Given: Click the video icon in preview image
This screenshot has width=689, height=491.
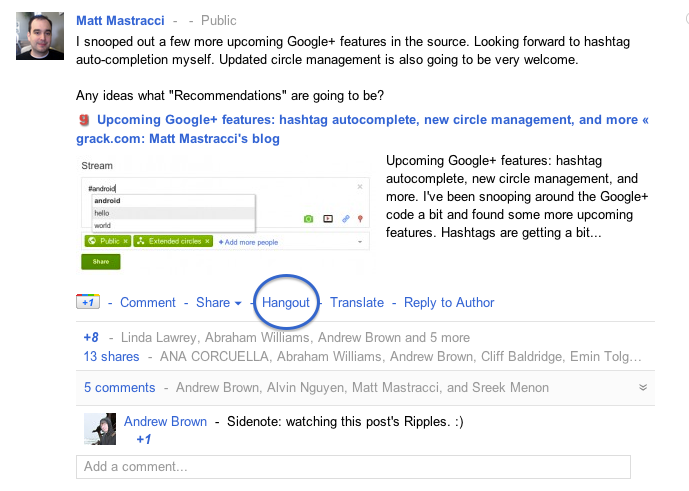Looking at the screenshot, I should (328, 218).
